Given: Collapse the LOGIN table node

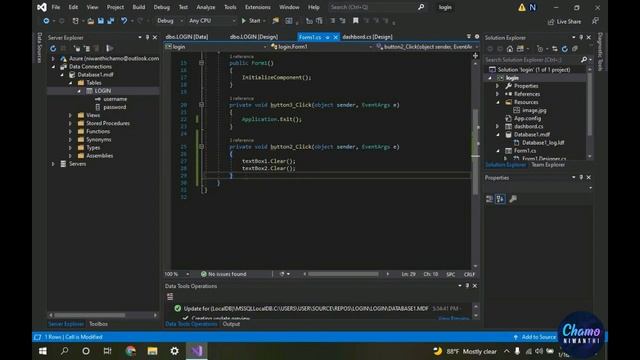Looking at the screenshot, I should coord(79,91).
